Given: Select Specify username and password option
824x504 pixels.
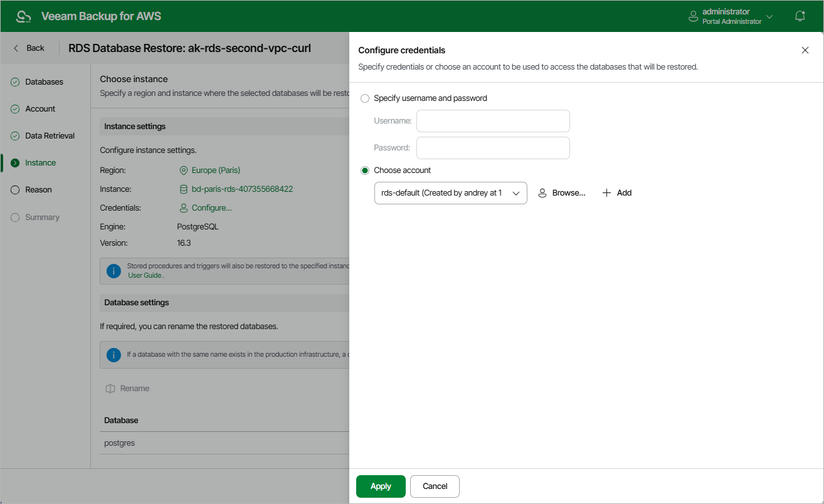Looking at the screenshot, I should (x=365, y=98).
